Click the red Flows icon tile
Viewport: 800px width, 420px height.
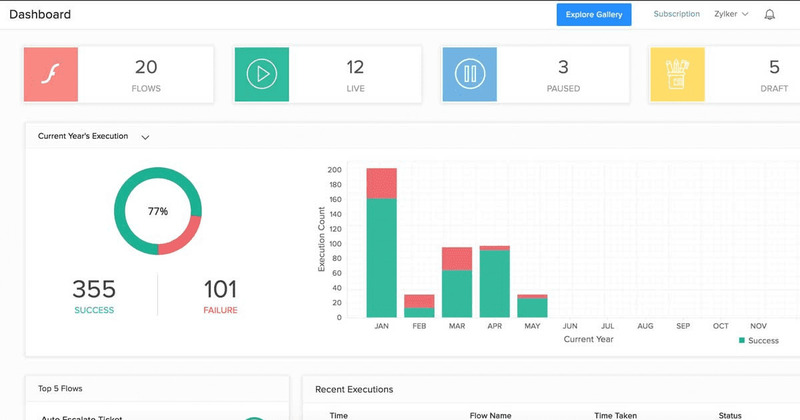tap(51, 75)
